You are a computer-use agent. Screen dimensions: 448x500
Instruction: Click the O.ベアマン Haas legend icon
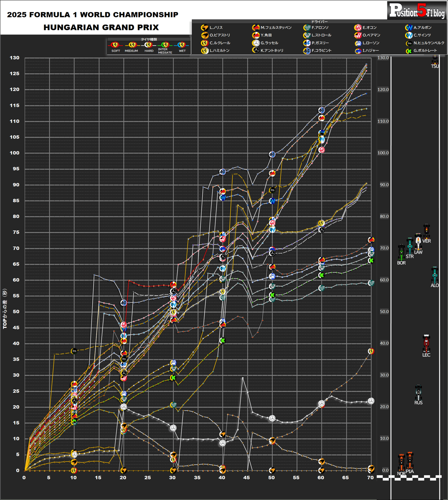(x=358, y=35)
